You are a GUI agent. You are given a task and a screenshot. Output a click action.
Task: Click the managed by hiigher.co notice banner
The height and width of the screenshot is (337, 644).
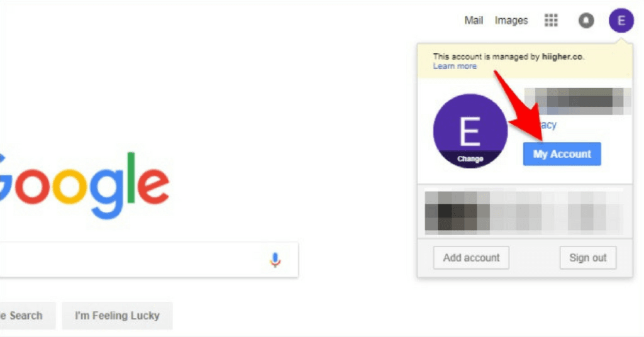(525, 61)
